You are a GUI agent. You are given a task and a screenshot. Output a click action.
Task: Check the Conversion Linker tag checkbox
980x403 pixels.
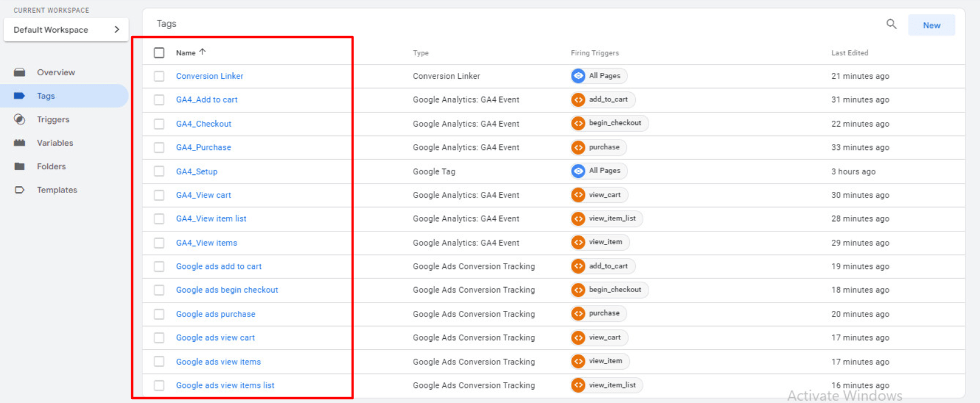coord(159,76)
